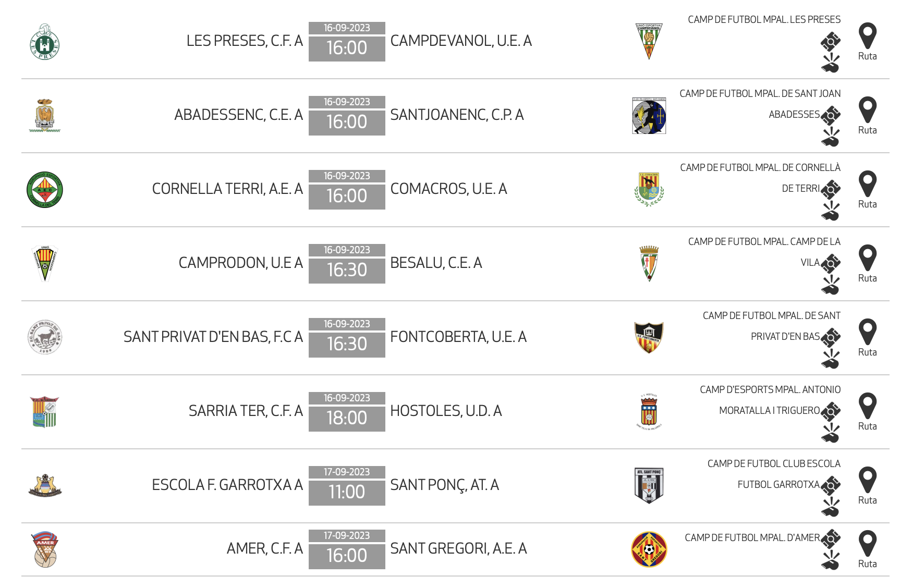Click the whistle icon in Escola F. Garrotxa row

pos(831,507)
